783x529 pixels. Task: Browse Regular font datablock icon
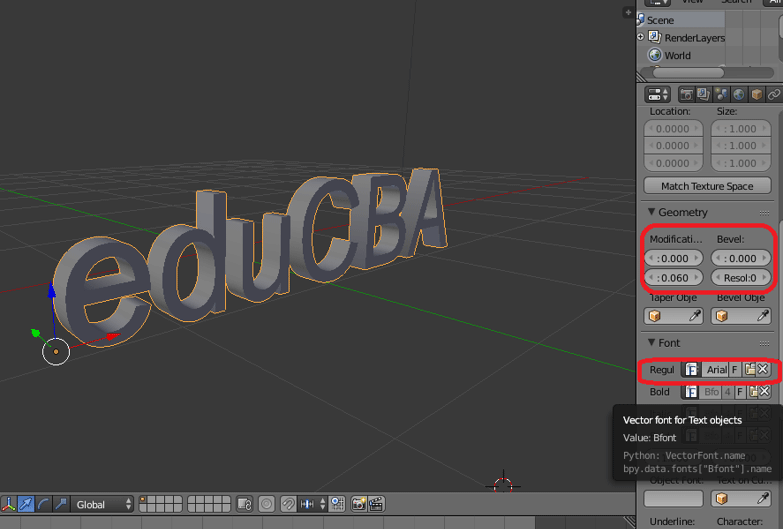(x=691, y=370)
